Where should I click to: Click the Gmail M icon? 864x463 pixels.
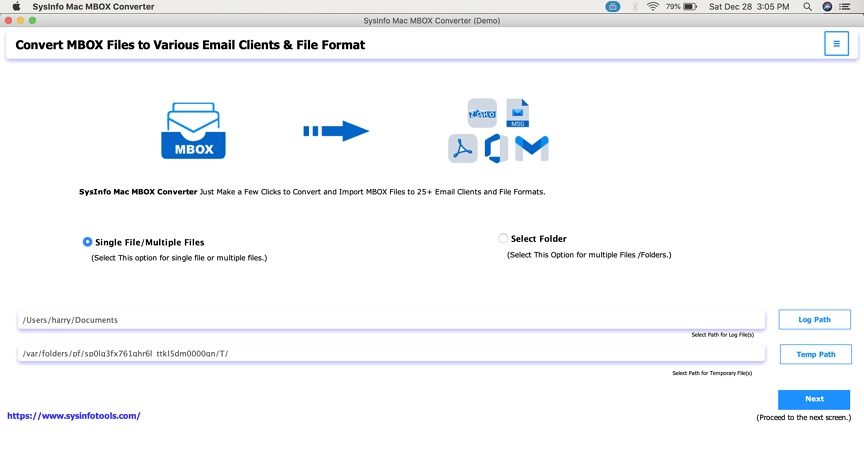[532, 148]
